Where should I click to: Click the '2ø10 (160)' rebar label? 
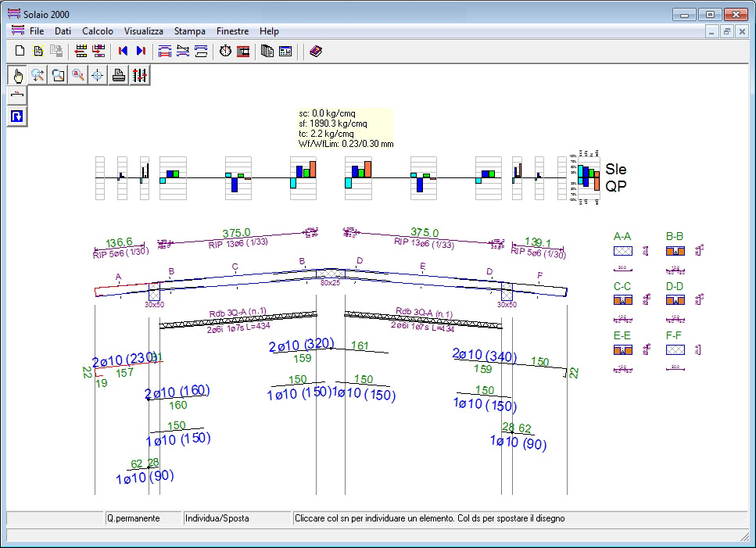pyautogui.click(x=177, y=392)
